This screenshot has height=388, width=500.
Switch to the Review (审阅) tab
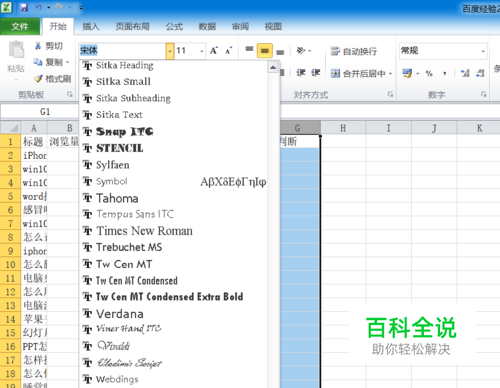(240, 26)
